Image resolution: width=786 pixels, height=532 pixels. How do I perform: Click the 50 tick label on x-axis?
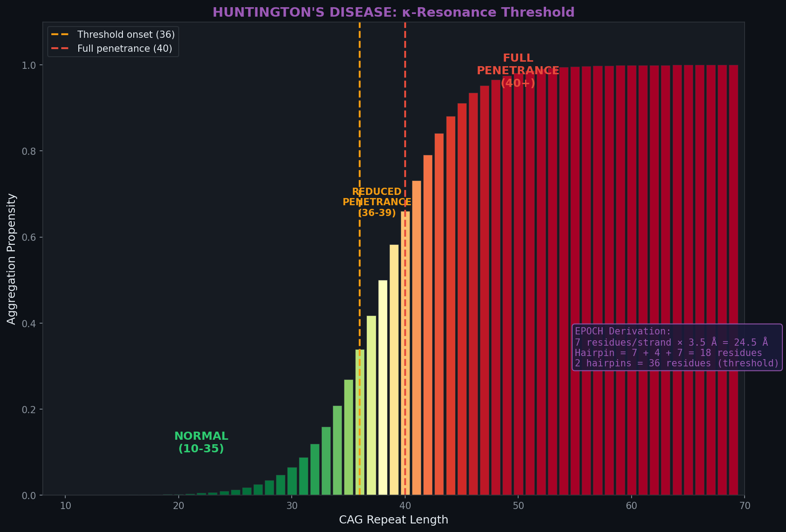519,506
